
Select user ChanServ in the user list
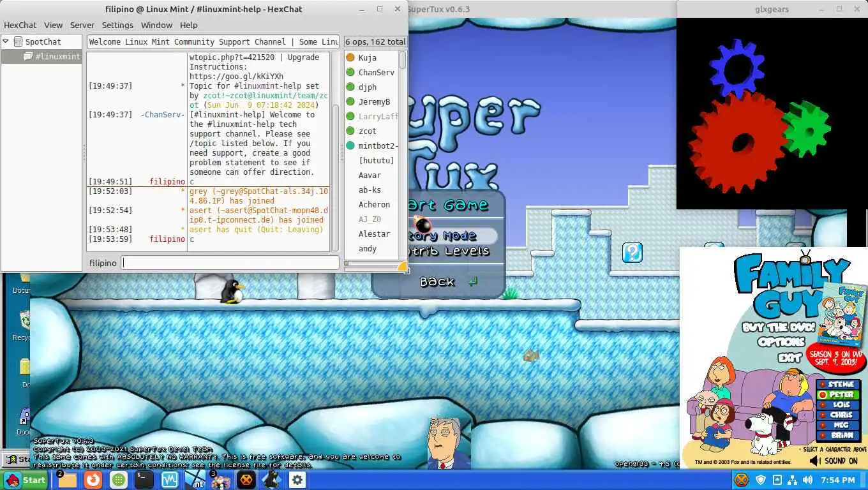pyautogui.click(x=371, y=72)
